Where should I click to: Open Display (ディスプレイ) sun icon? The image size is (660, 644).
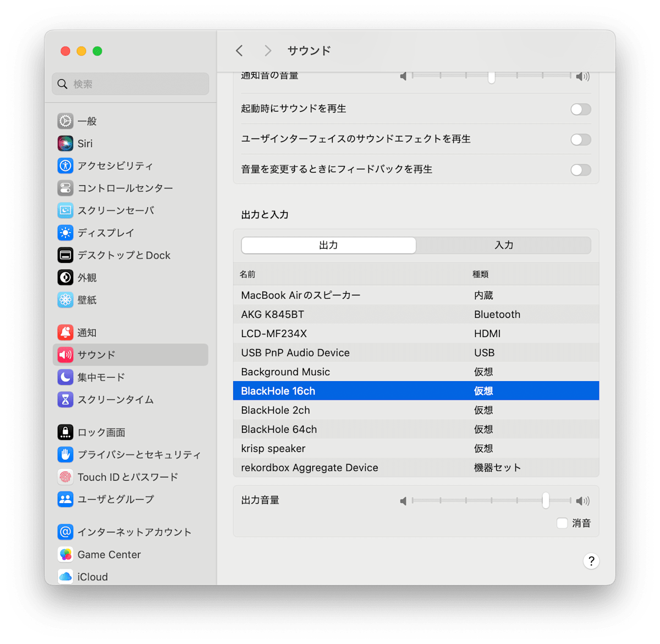click(65, 233)
